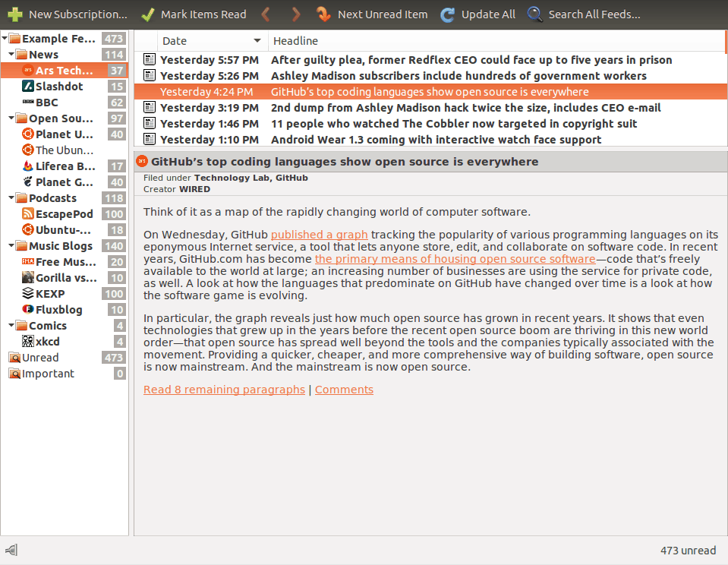Click the Headline column header
728x565 pixels.
coord(496,41)
